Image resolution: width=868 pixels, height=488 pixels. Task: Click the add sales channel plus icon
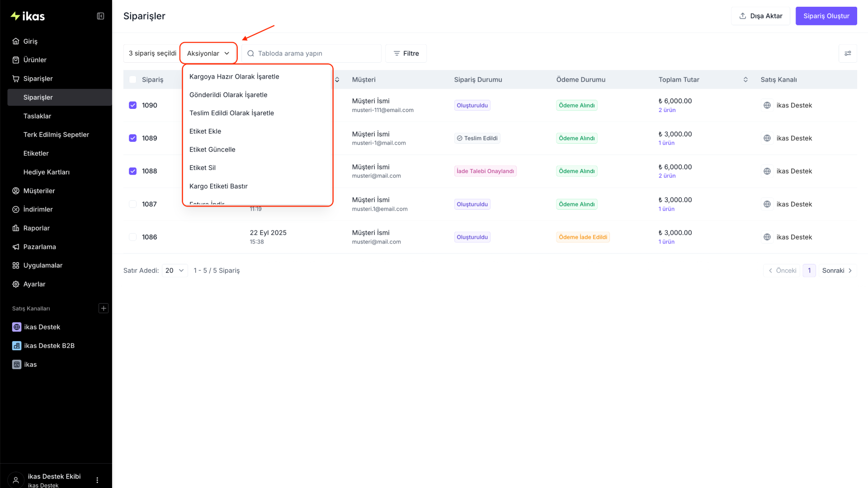click(104, 308)
